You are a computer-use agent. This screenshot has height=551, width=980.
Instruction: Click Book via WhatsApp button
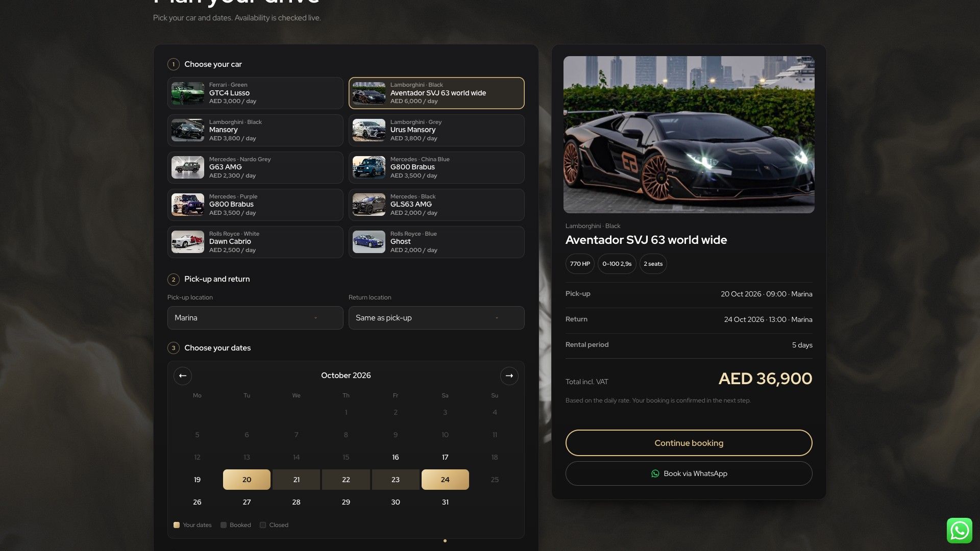pos(689,473)
